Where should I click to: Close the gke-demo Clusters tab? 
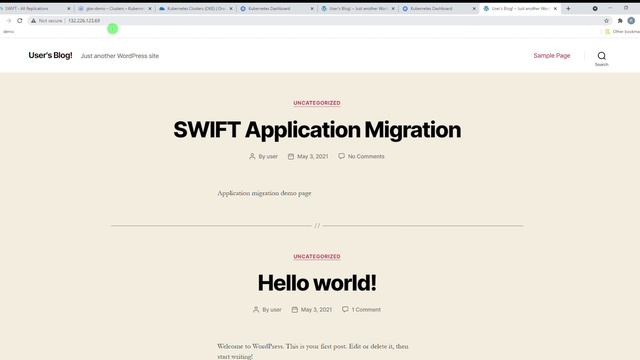point(150,9)
